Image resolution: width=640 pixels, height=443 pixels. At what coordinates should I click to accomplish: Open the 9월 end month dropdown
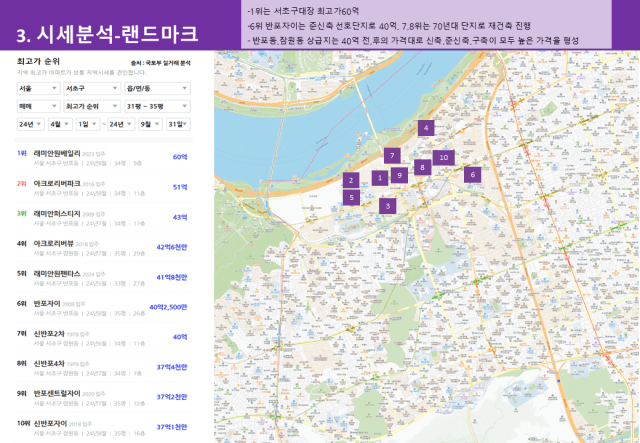click(150, 124)
